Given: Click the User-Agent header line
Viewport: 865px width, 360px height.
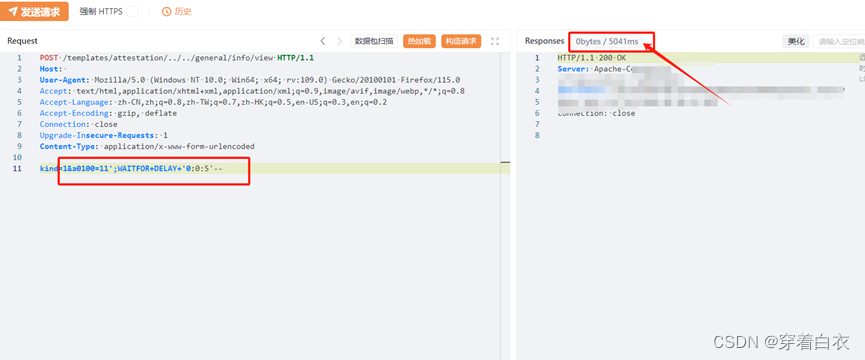Looking at the screenshot, I should coord(250,80).
